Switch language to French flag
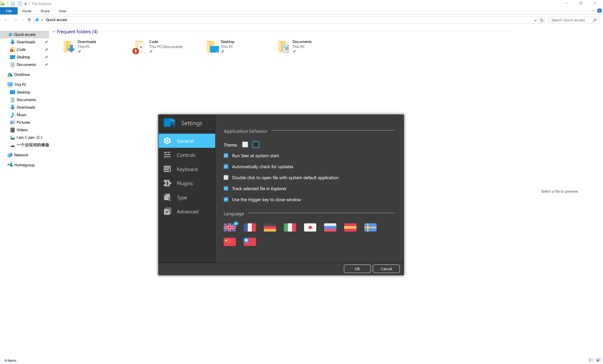The width and height of the screenshot is (603, 364). (250, 227)
